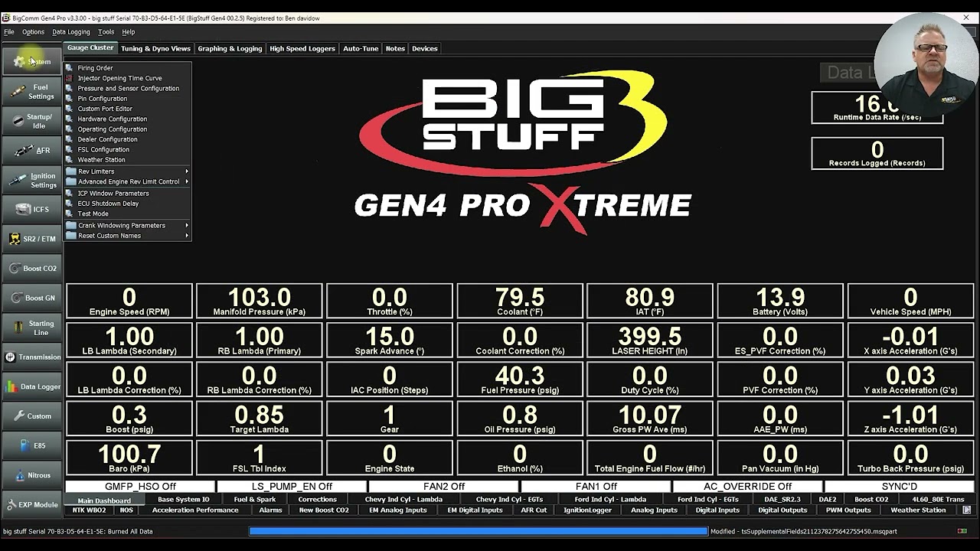Switch to the Devices tab
Viewport: 980px width, 551px height.
pyautogui.click(x=425, y=48)
